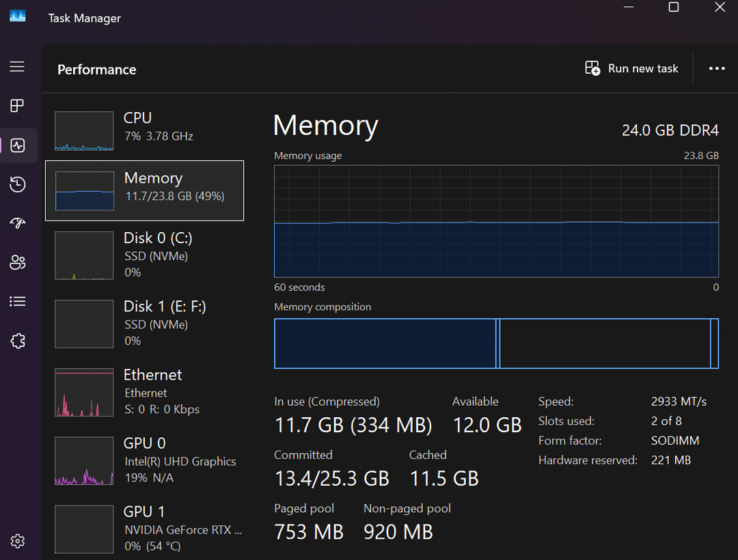Click the Committed 13.4/25.3 GB value
The height and width of the screenshot is (560, 738).
[332, 479]
